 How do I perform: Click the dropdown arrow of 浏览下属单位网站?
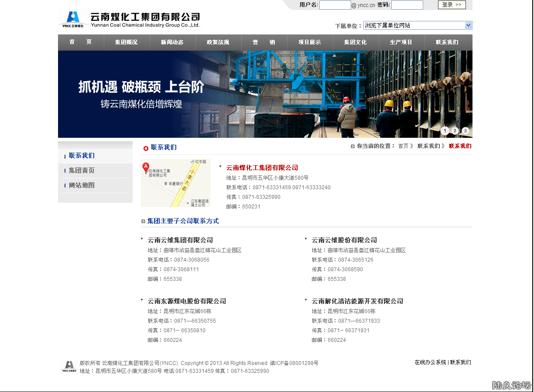(x=468, y=25)
